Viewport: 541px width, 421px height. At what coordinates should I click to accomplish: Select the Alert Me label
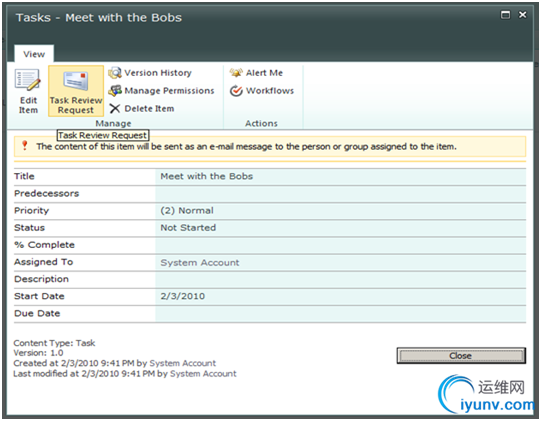pyautogui.click(x=264, y=73)
